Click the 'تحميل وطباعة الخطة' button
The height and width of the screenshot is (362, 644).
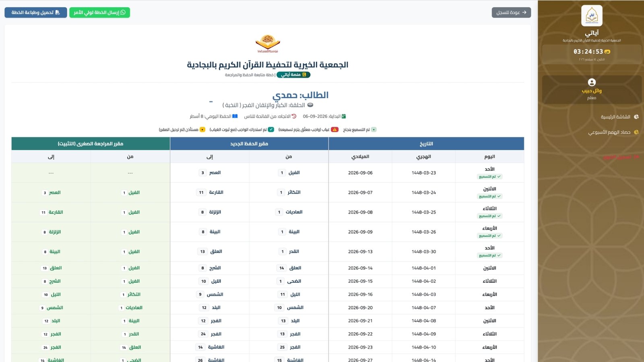[x=36, y=12]
